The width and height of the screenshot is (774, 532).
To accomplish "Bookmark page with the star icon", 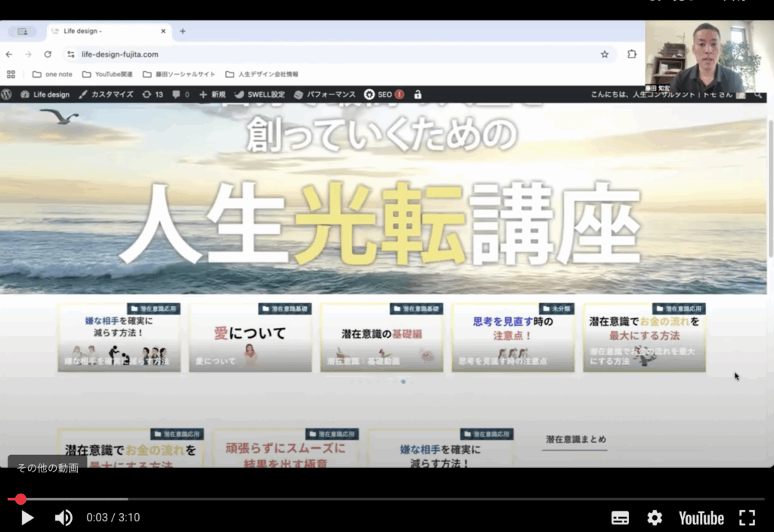I will [x=605, y=54].
